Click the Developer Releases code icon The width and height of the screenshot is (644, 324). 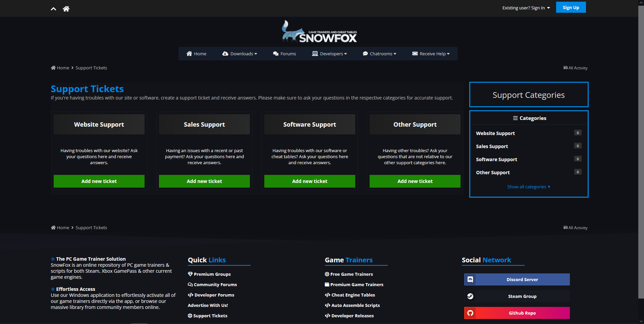pos(328,316)
